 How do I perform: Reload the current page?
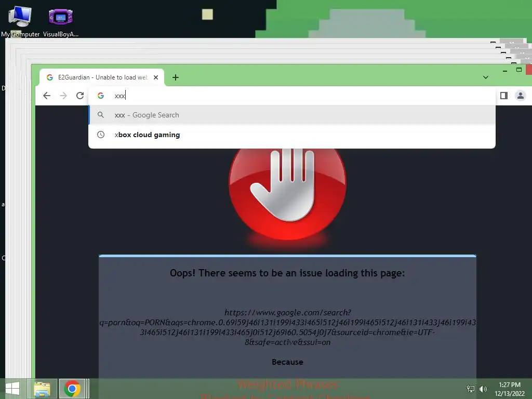click(80, 96)
